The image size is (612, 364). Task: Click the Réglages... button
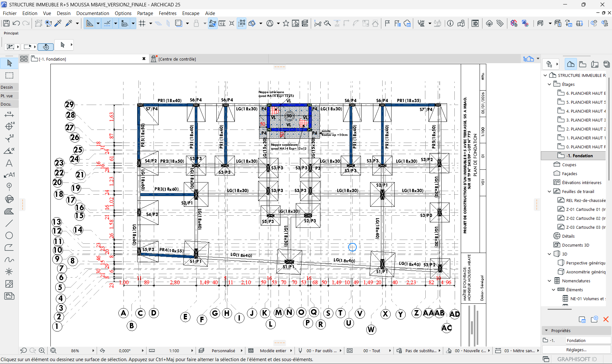[x=576, y=350]
